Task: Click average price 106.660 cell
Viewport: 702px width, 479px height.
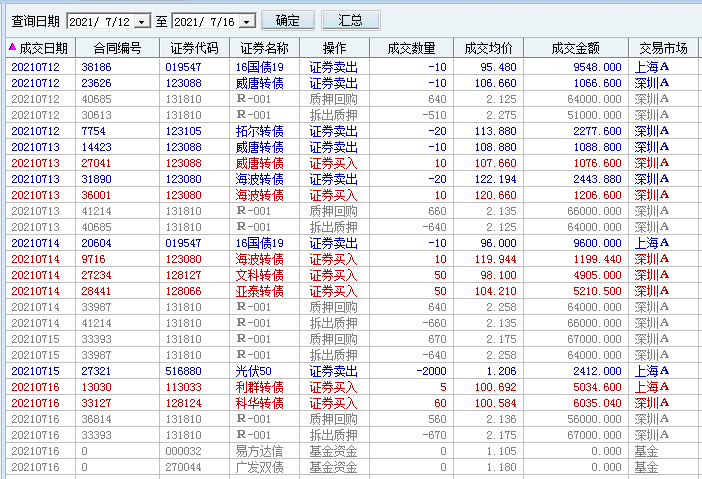Action: (x=496, y=83)
